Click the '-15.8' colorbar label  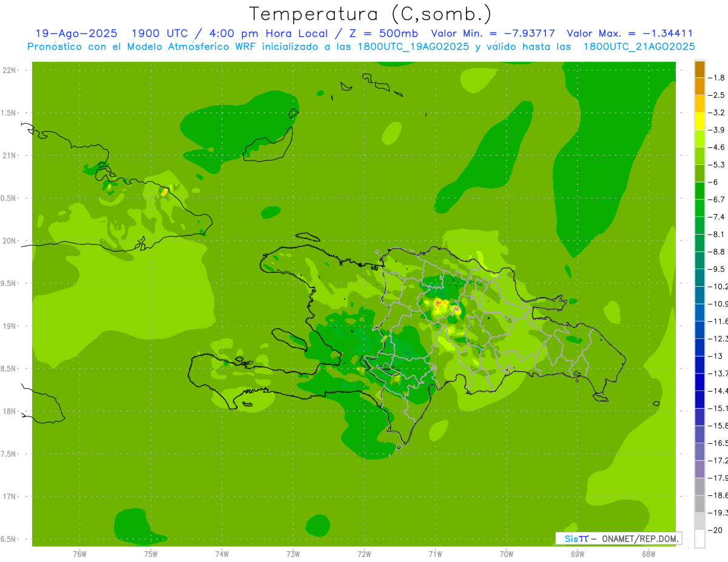click(718, 426)
